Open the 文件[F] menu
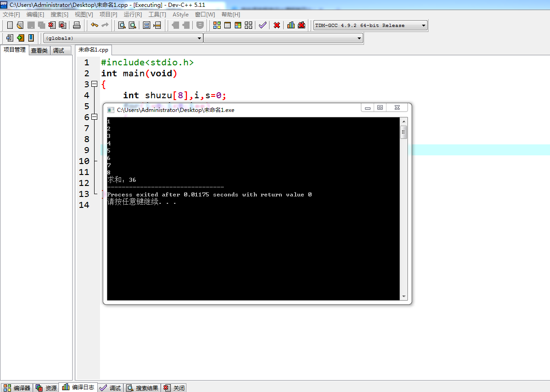This screenshot has width=550, height=392. pos(11,15)
